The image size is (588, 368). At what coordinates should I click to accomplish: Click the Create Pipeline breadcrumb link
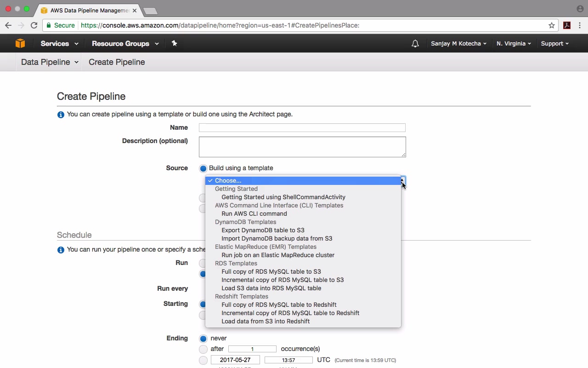pos(117,62)
